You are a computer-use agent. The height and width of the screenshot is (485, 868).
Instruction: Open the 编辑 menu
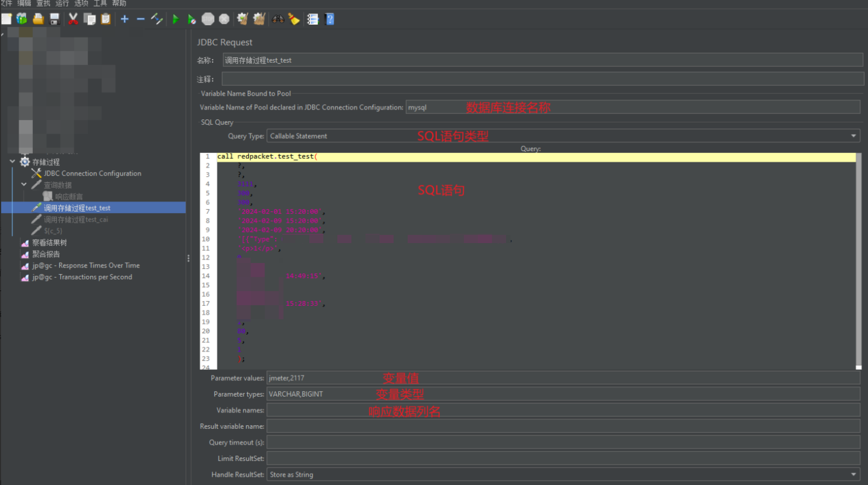click(24, 4)
